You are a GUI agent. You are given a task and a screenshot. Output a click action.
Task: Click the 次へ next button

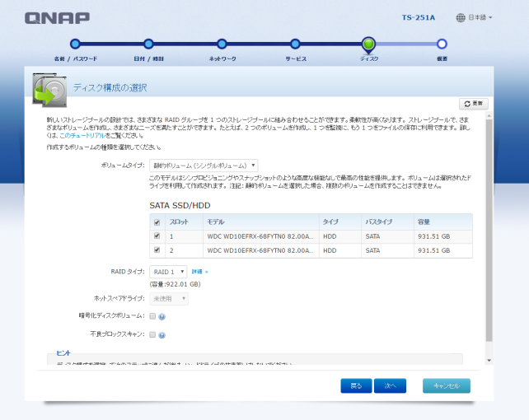point(390,386)
